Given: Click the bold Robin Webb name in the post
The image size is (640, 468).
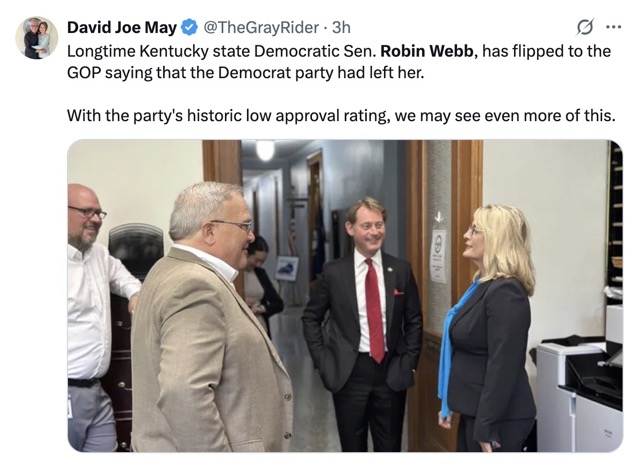Looking at the screenshot, I should (427, 51).
